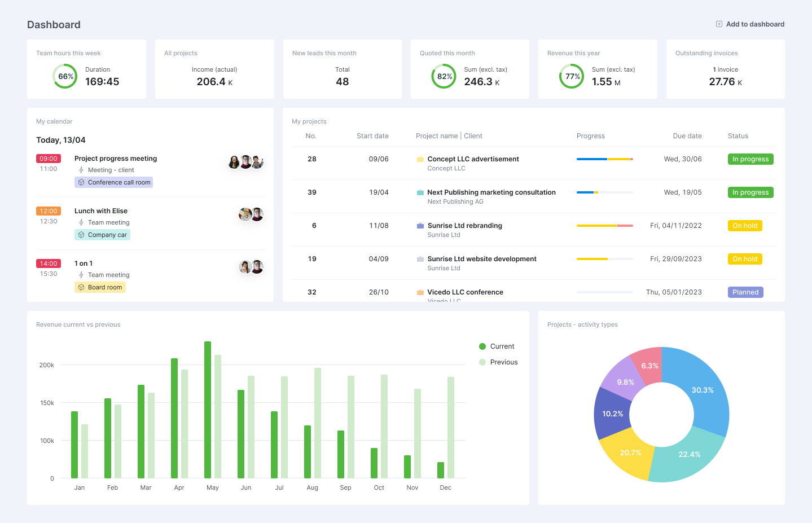Click the My calendar panel header
812x523 pixels.
click(54, 121)
